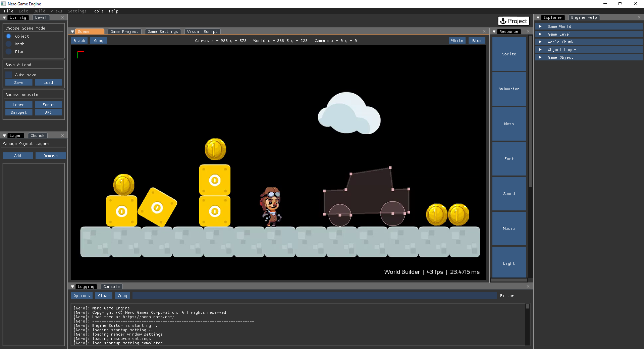Select the jeep vehicle mesh in scene
Screen dimensions: 644x349
(367, 196)
